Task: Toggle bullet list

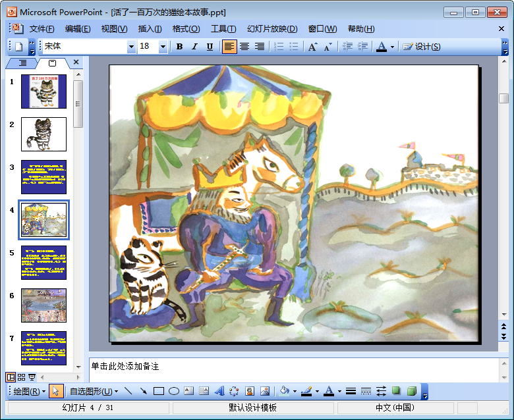Action: click(294, 47)
